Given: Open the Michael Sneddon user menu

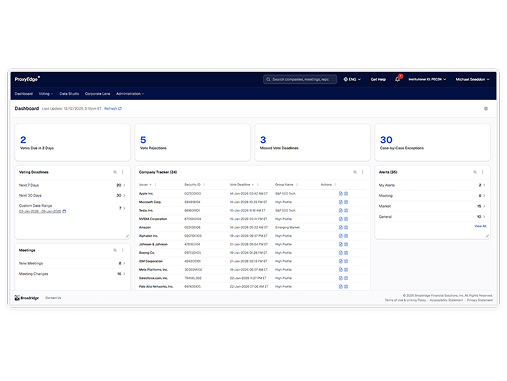Looking at the screenshot, I should [x=472, y=79].
